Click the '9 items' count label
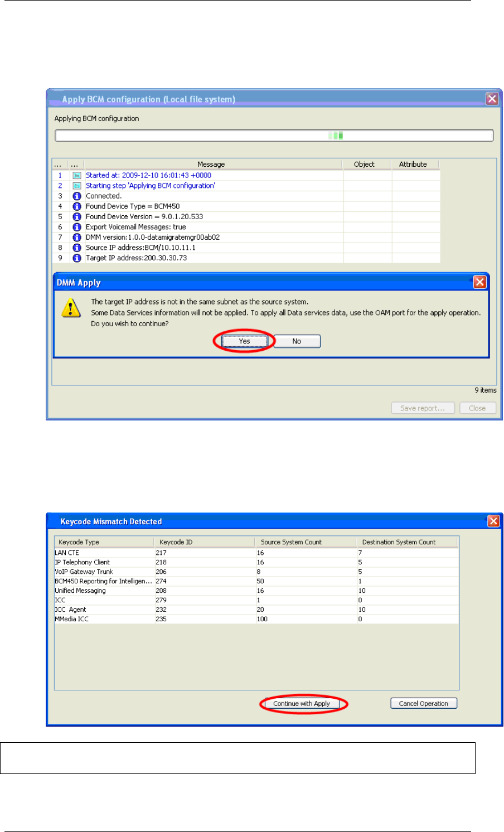This screenshot has height=832, width=504. 485,390
